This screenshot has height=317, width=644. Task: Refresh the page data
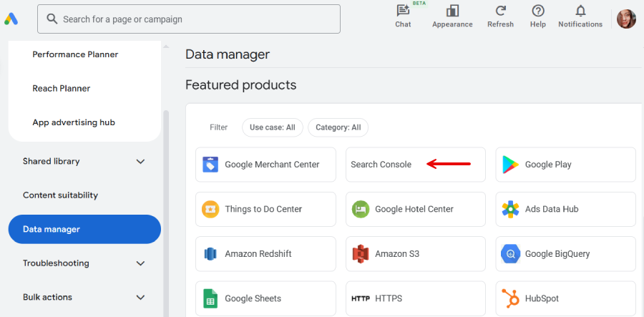coord(500,16)
